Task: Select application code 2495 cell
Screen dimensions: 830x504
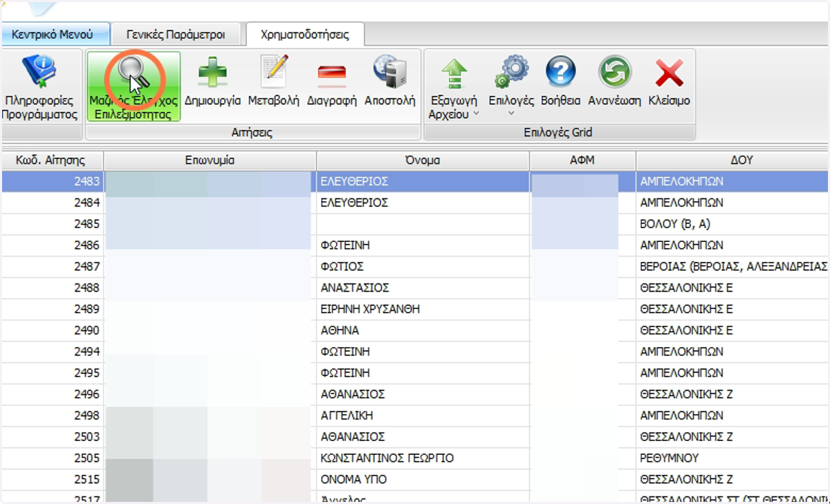Action: 52,373
